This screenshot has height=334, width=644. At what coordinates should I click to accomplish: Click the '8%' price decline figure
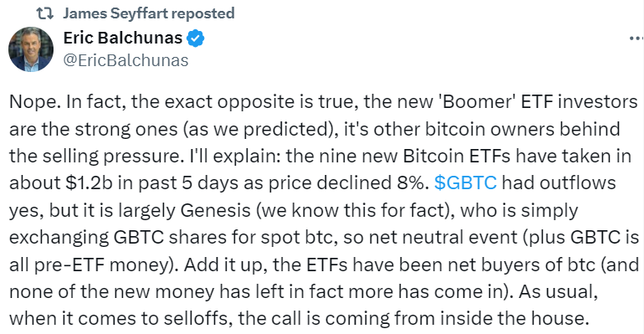[x=412, y=182]
